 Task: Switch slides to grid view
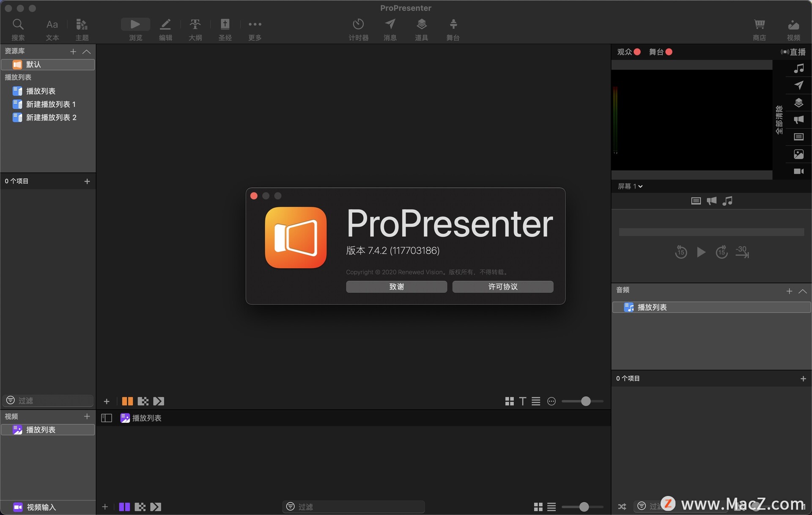[510, 401]
